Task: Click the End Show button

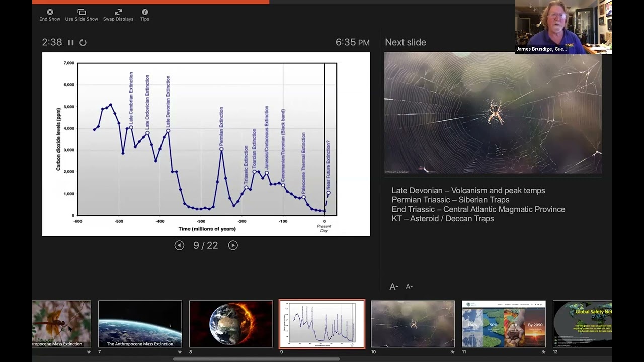Action: click(x=50, y=15)
